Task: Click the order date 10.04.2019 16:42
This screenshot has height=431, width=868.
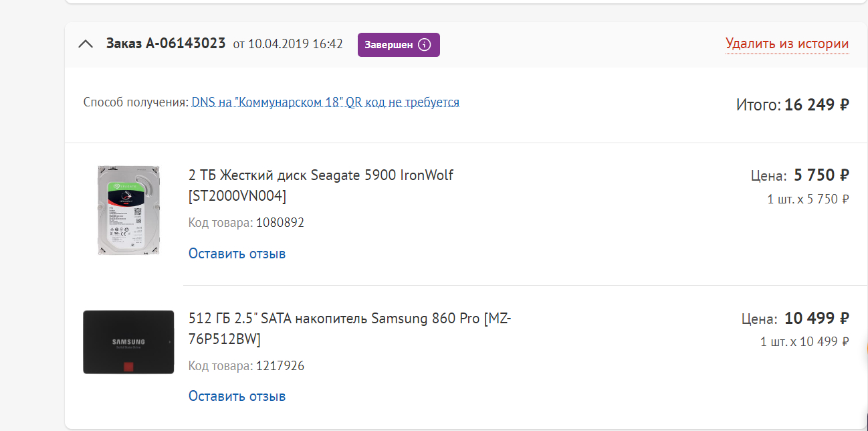Action: (295, 44)
